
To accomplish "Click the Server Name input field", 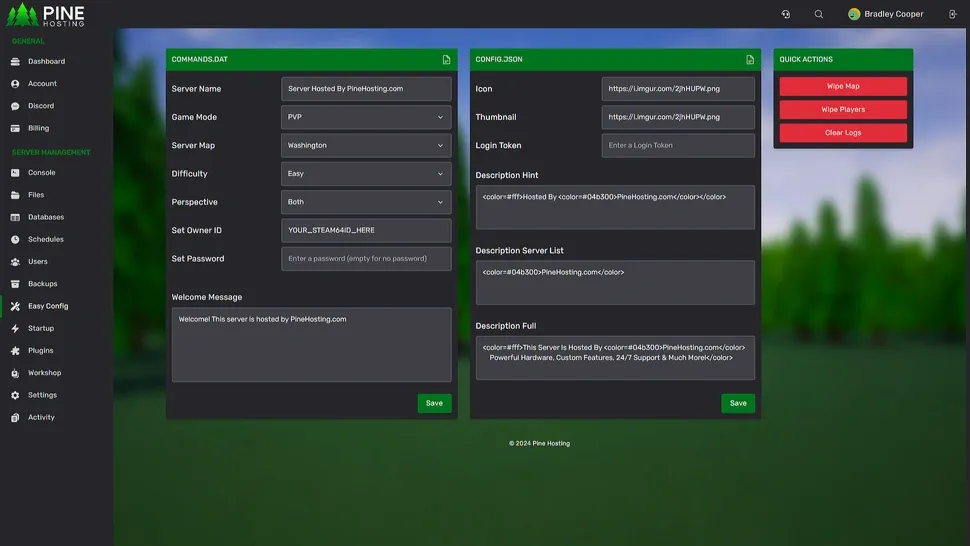I will [x=366, y=89].
